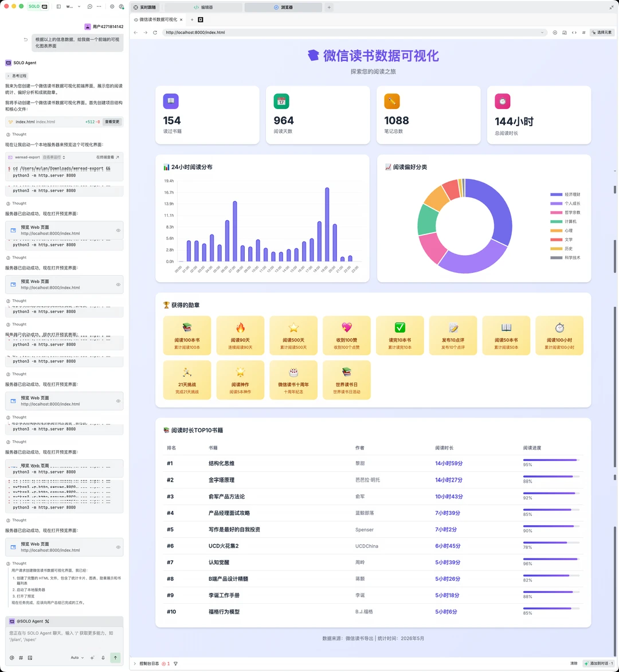
Task: Toggle the eye on the first 预览 Web 页面 card
Action: pyautogui.click(x=118, y=230)
